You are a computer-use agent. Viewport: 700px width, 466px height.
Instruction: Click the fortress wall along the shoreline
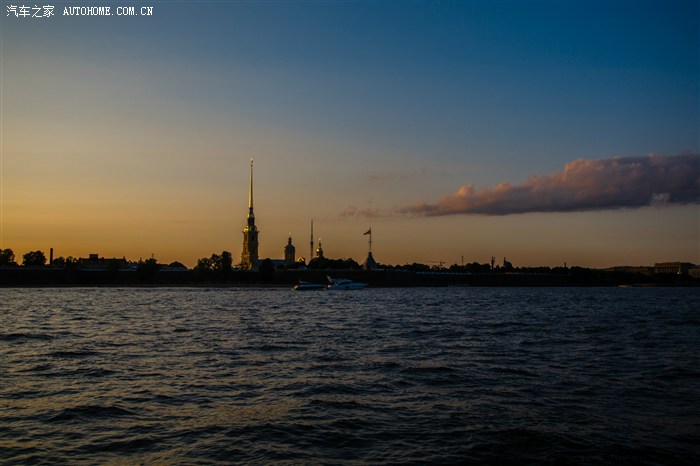450,277
